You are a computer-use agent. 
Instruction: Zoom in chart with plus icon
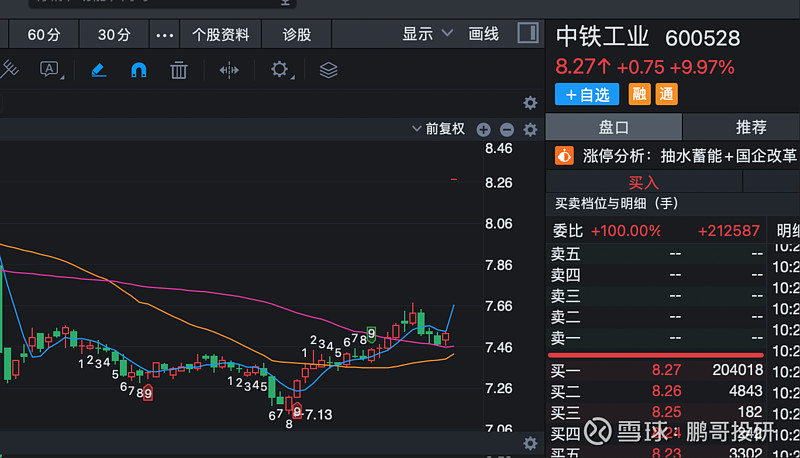click(484, 129)
